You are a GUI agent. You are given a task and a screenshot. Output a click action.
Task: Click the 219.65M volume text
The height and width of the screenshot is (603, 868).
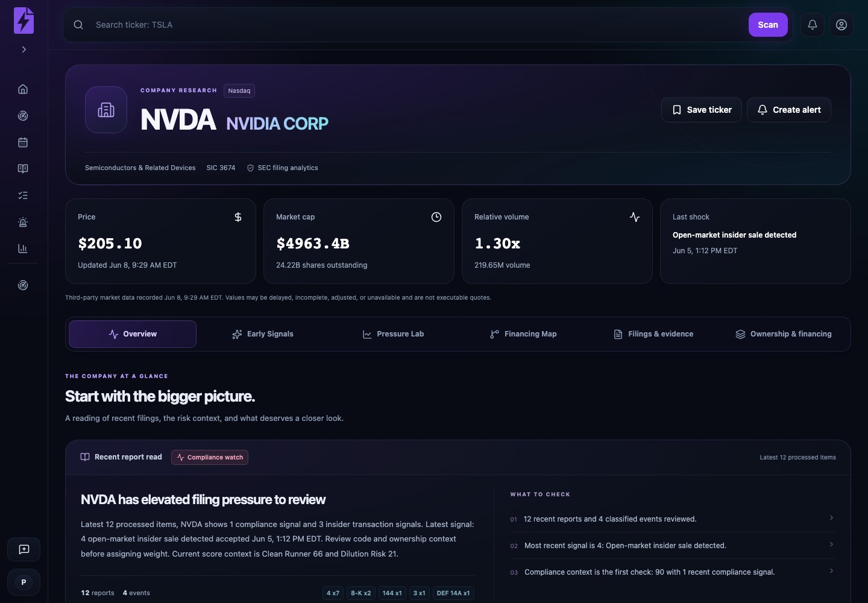point(502,265)
